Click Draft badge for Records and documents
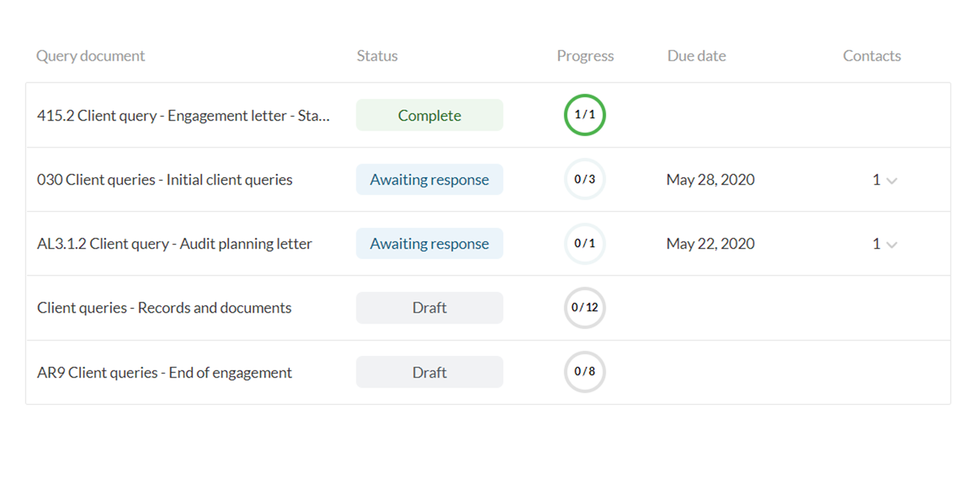Image resolution: width=980 pixels, height=495 pixels. click(429, 308)
